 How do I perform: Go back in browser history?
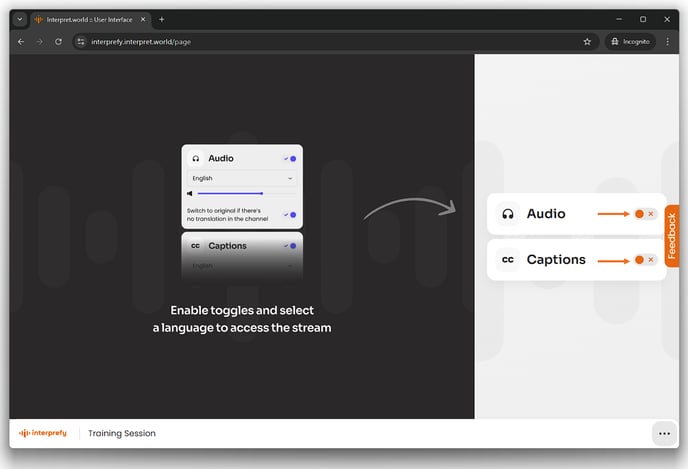click(x=21, y=42)
